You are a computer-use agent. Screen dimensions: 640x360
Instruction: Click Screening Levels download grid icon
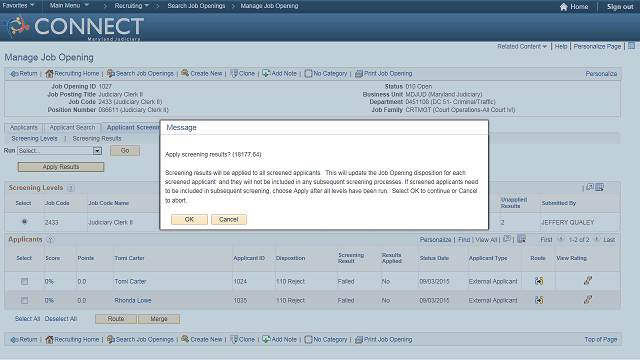click(x=600, y=187)
